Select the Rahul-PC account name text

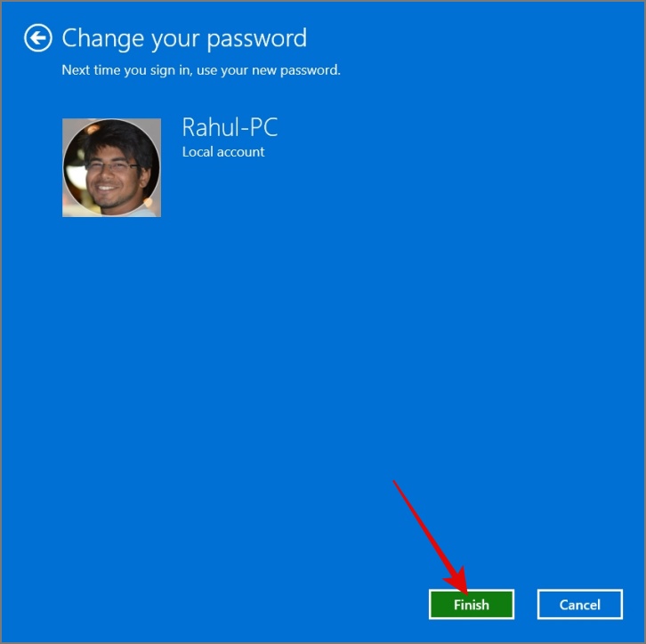(230, 127)
